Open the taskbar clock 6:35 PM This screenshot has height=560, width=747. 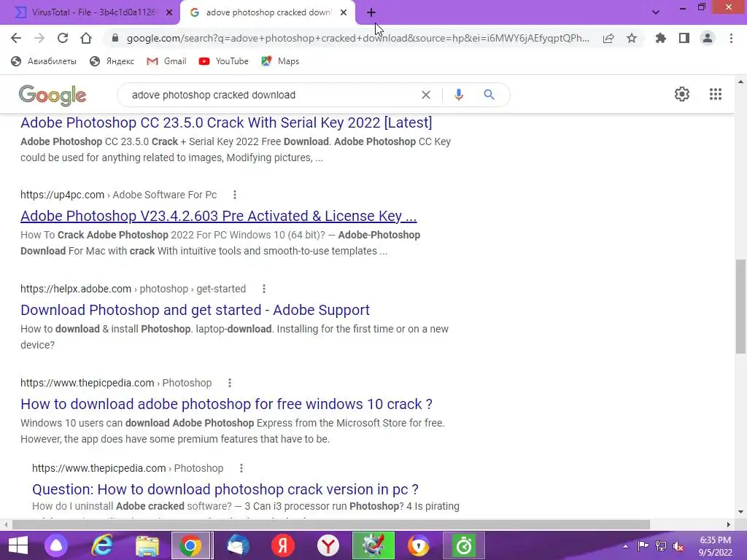pyautogui.click(x=716, y=545)
